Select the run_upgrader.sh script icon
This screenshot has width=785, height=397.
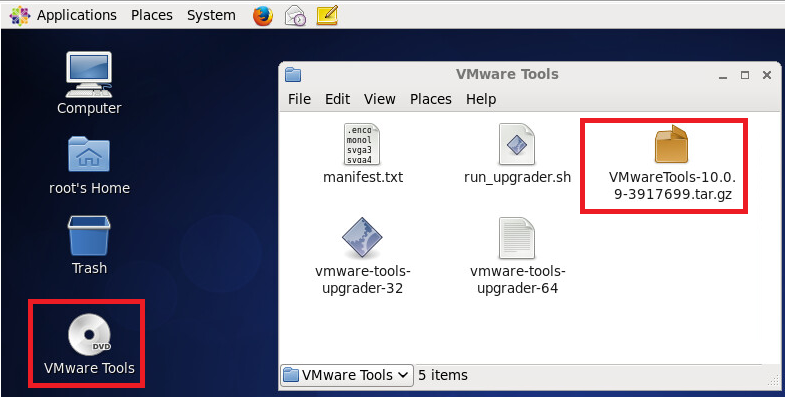coord(517,144)
